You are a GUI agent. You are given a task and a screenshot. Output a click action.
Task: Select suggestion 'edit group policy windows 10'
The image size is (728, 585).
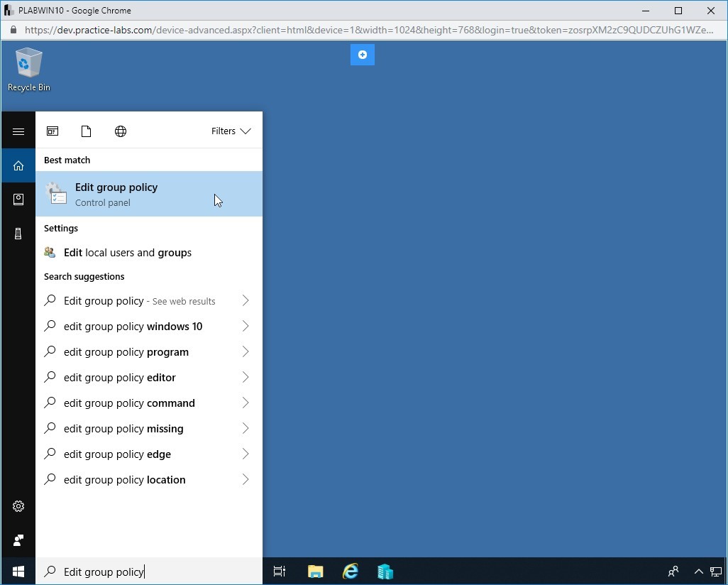tap(149, 326)
